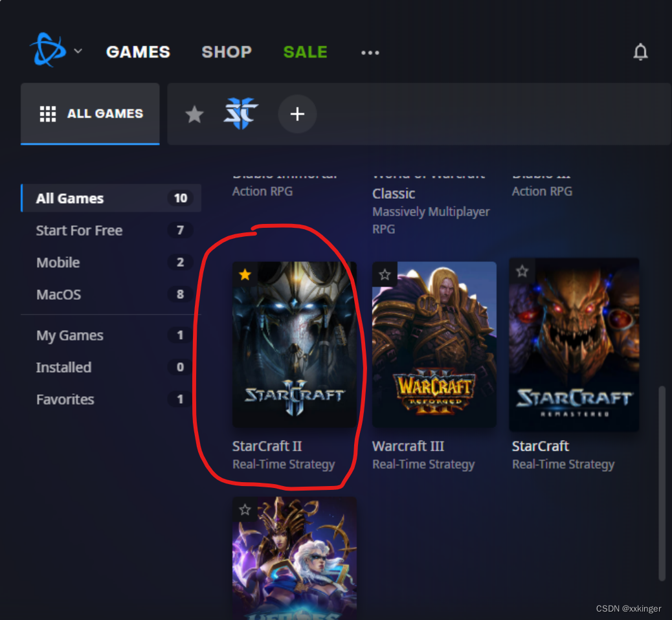The width and height of the screenshot is (672, 620).
Task: Select the Installed filter in the sidebar
Action: [x=63, y=367]
